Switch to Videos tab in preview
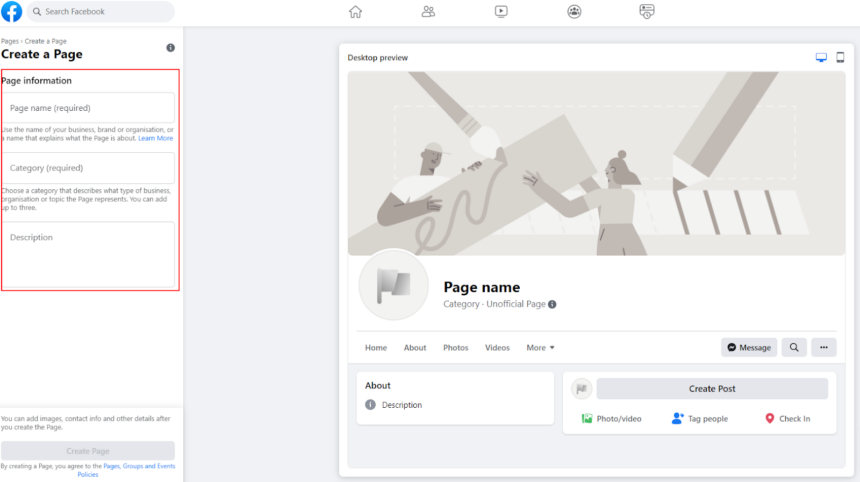 click(497, 348)
